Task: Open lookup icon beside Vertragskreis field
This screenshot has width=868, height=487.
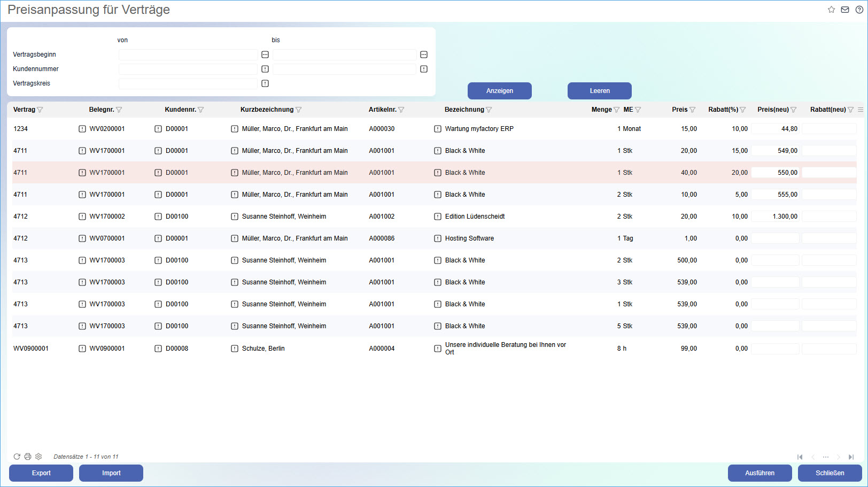Action: 265,83
